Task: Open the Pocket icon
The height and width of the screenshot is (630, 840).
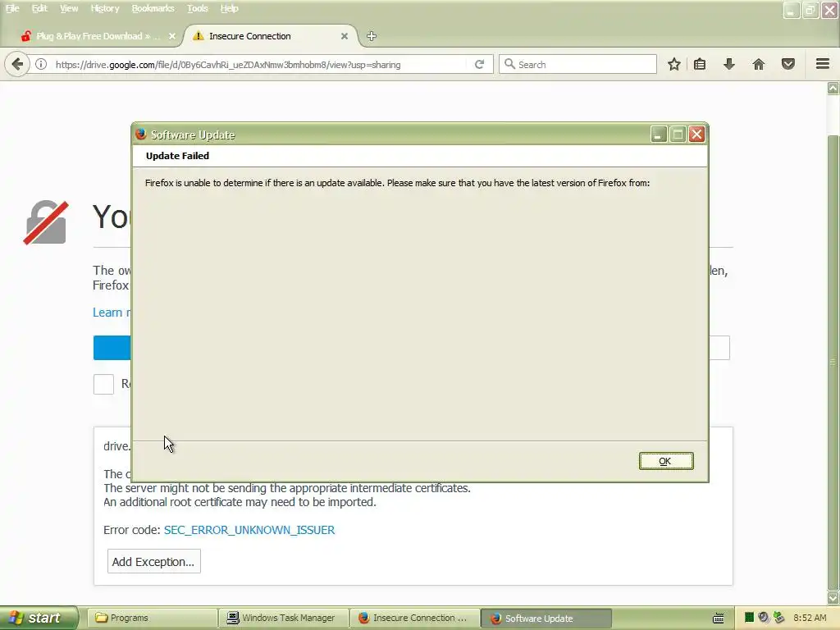Action: [788, 64]
